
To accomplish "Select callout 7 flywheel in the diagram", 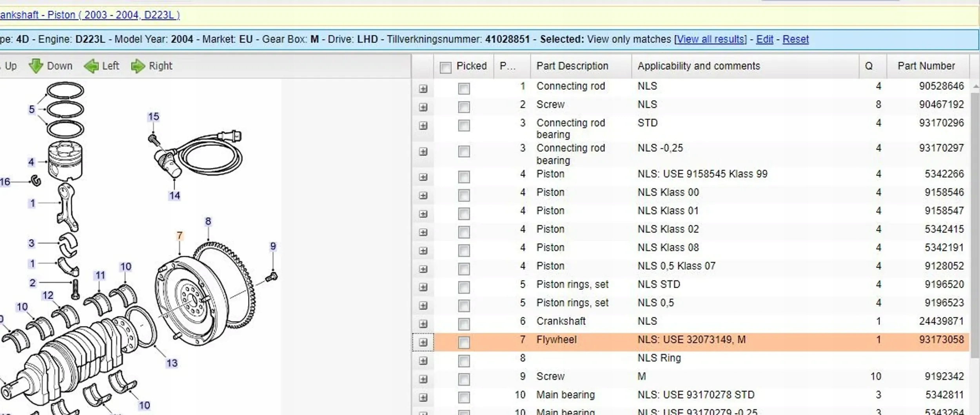I will tap(180, 235).
